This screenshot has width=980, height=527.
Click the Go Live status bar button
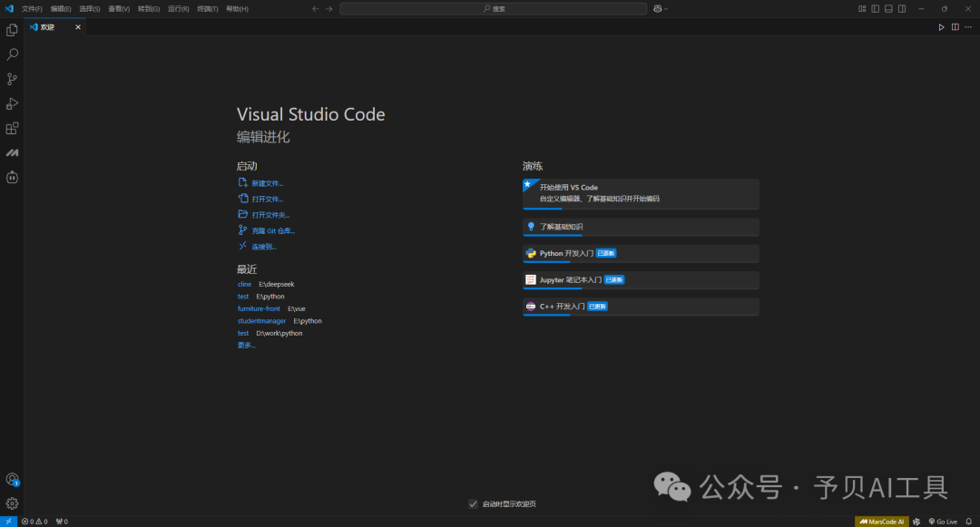943,522
